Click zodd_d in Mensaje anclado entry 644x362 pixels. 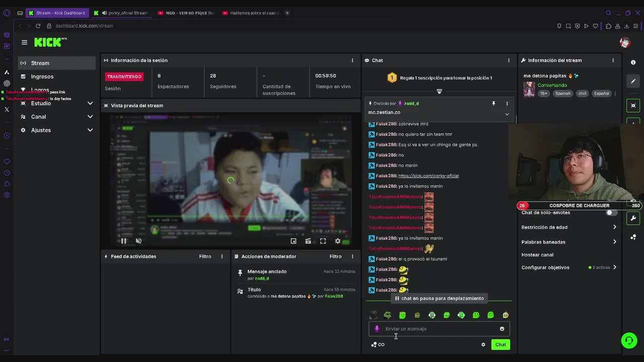(262, 279)
